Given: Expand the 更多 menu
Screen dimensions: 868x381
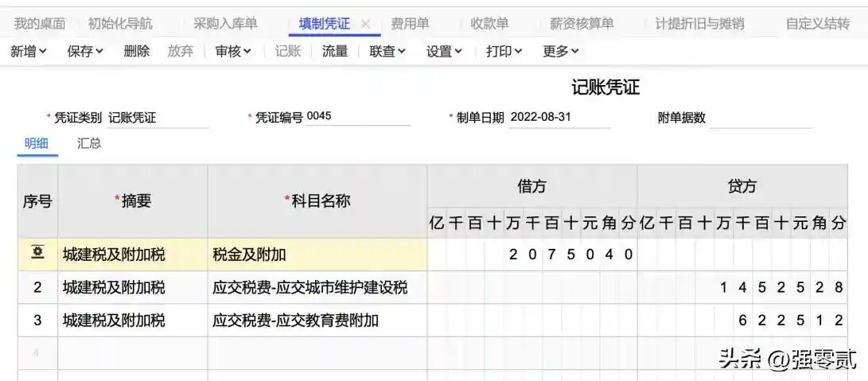Looking at the screenshot, I should [561, 51].
